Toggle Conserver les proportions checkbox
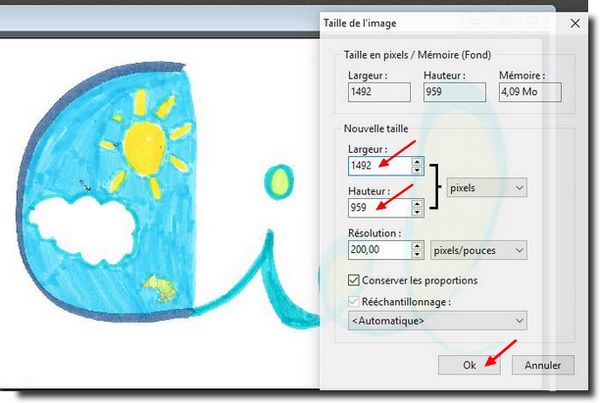Screen dimensions: 600x403 354,280
